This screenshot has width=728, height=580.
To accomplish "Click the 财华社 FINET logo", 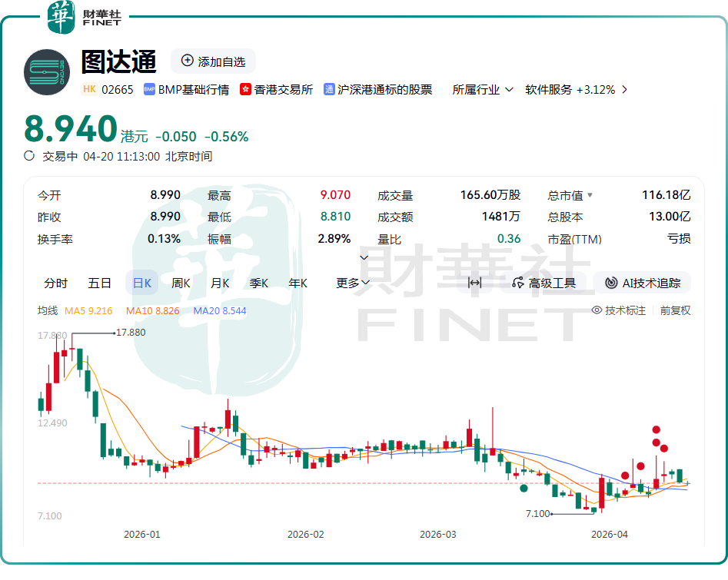I will 81,17.
